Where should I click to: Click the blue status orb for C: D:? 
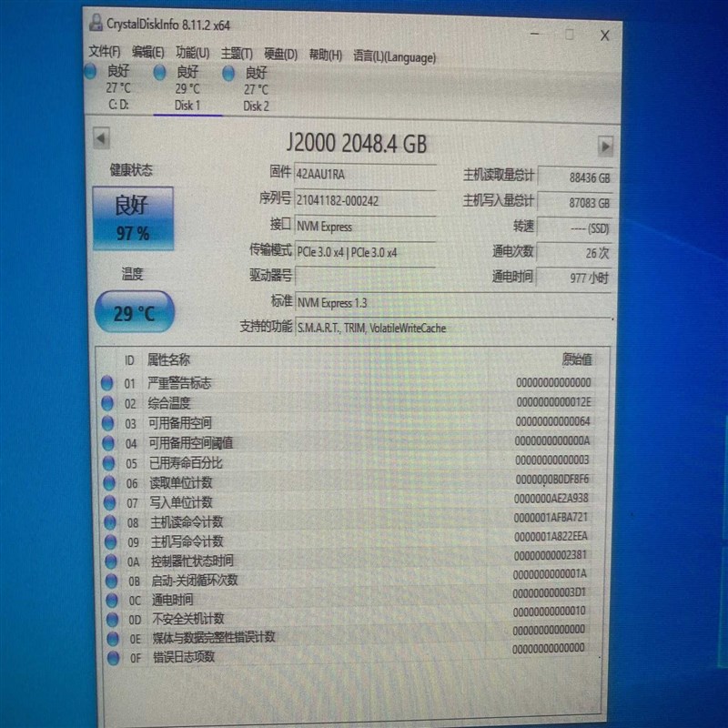[x=90, y=72]
